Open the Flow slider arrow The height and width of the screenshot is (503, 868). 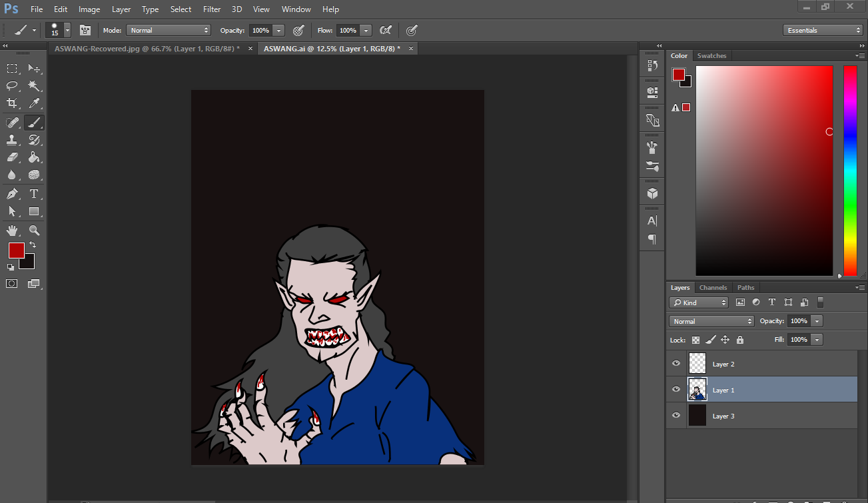pos(366,31)
